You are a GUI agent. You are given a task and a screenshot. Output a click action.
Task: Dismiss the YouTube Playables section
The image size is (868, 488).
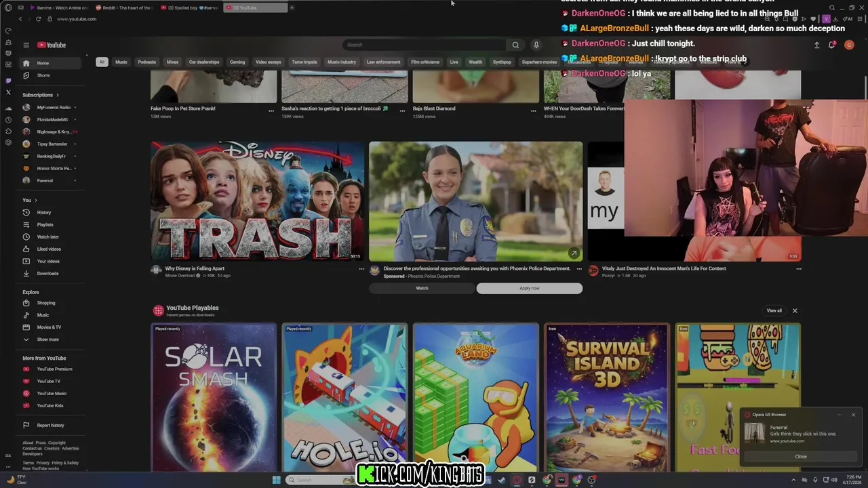click(795, 310)
